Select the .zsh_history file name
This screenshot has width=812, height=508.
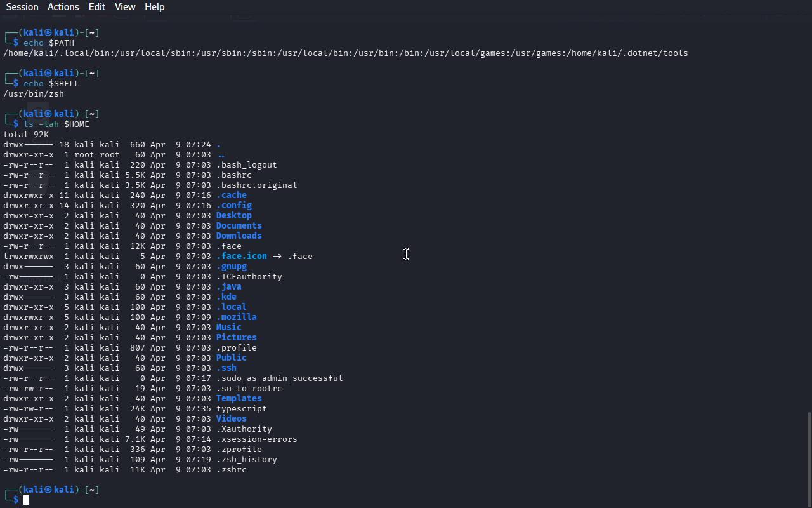(x=246, y=459)
